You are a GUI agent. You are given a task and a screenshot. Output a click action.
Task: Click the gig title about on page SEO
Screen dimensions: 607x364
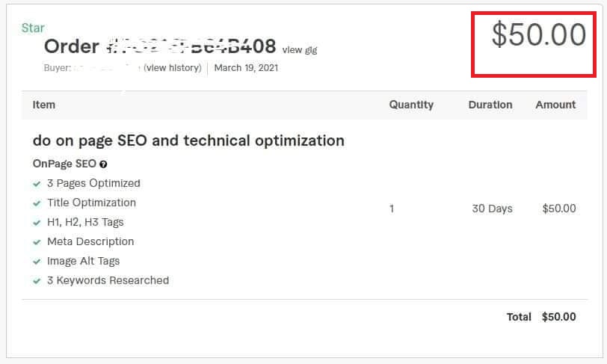(188, 141)
